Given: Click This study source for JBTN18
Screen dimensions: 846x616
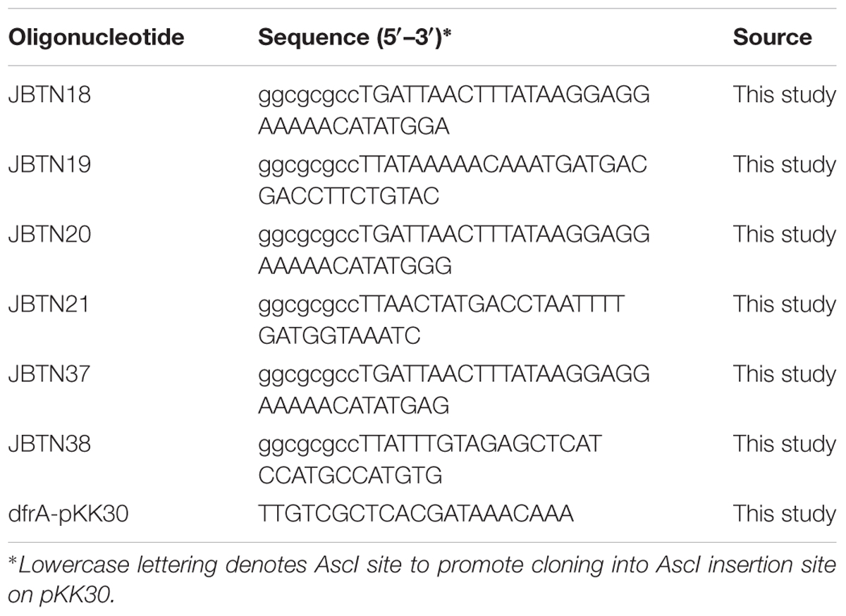Looking at the screenshot, I should coord(785,94).
